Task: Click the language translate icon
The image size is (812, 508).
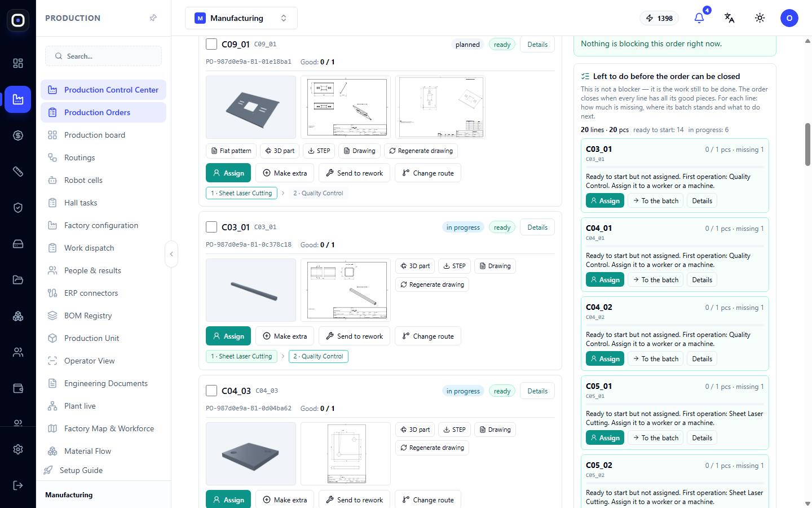Action: pos(730,18)
